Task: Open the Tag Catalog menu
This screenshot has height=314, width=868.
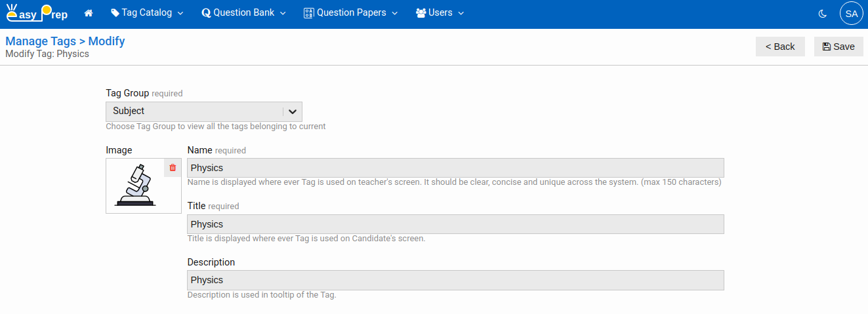Action: click(147, 13)
